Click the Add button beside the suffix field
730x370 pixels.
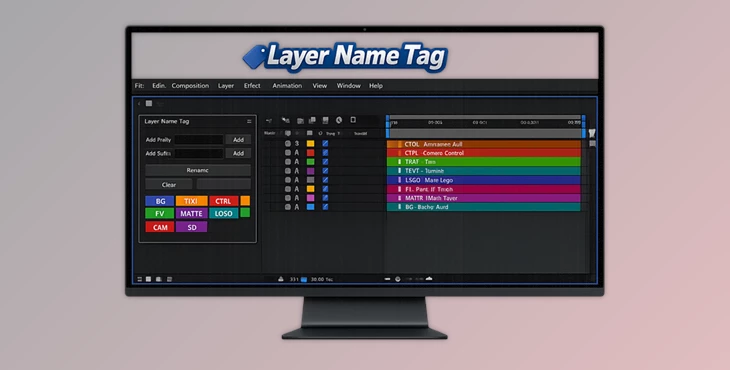238,153
